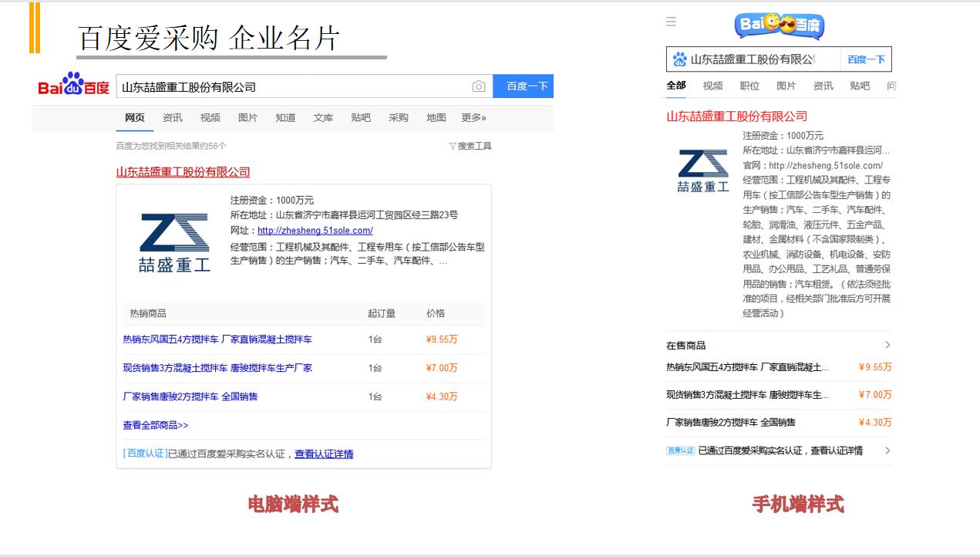Image resolution: width=980 pixels, height=557 pixels.
Task: Select the mobile 视频 tab
Action: [712, 86]
